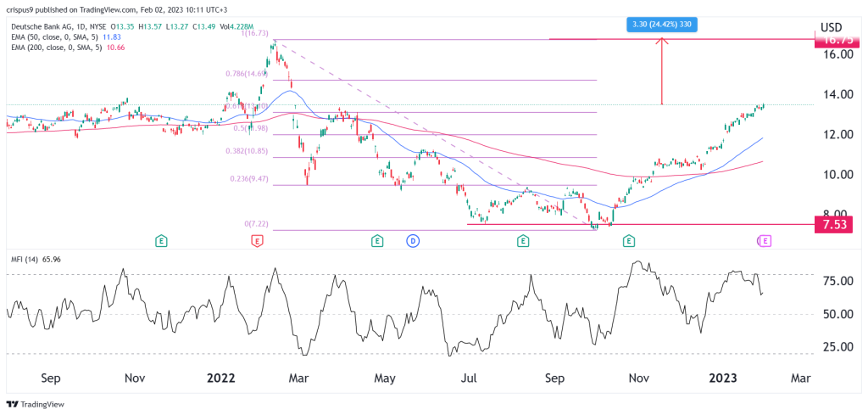Click the EMA 50 indicator legend
Viewport: 868px width, 415px height.
click(64, 37)
